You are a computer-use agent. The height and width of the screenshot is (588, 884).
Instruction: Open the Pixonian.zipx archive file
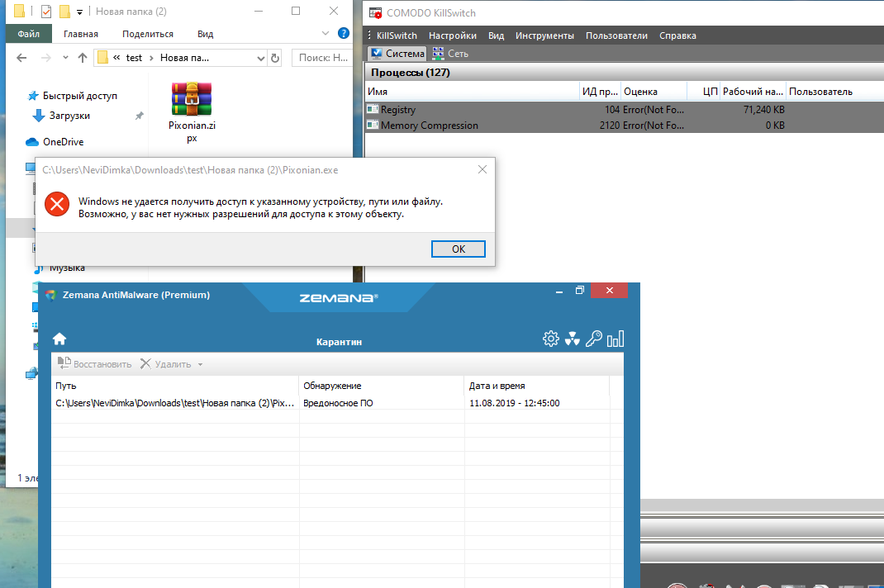click(x=192, y=112)
